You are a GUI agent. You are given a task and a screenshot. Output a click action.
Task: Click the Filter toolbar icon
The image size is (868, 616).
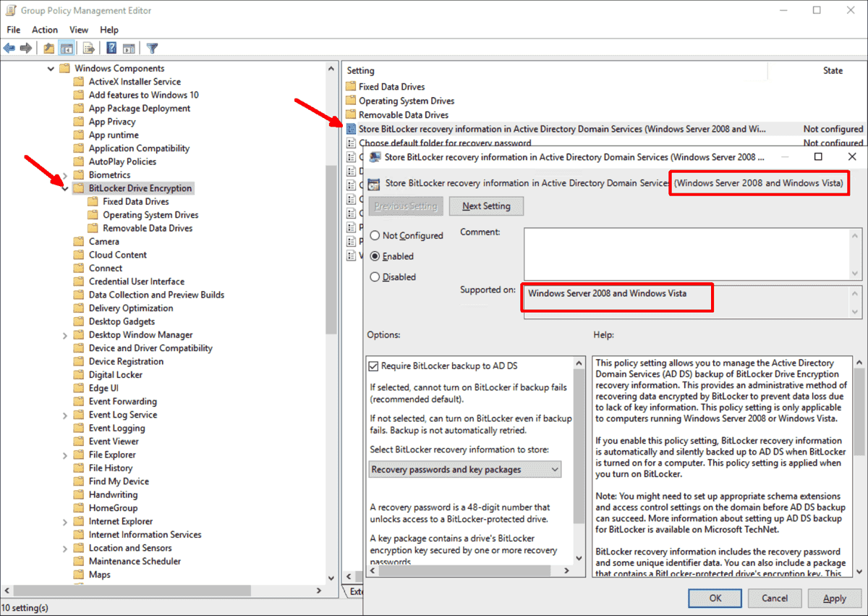tap(152, 48)
